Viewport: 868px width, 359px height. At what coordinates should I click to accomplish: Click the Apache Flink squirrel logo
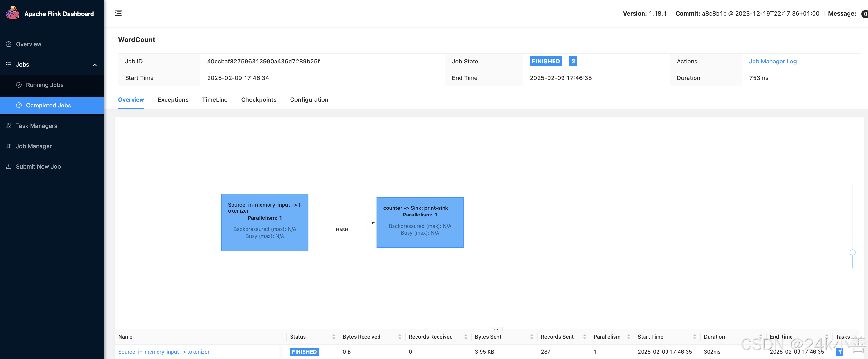tap(12, 13)
